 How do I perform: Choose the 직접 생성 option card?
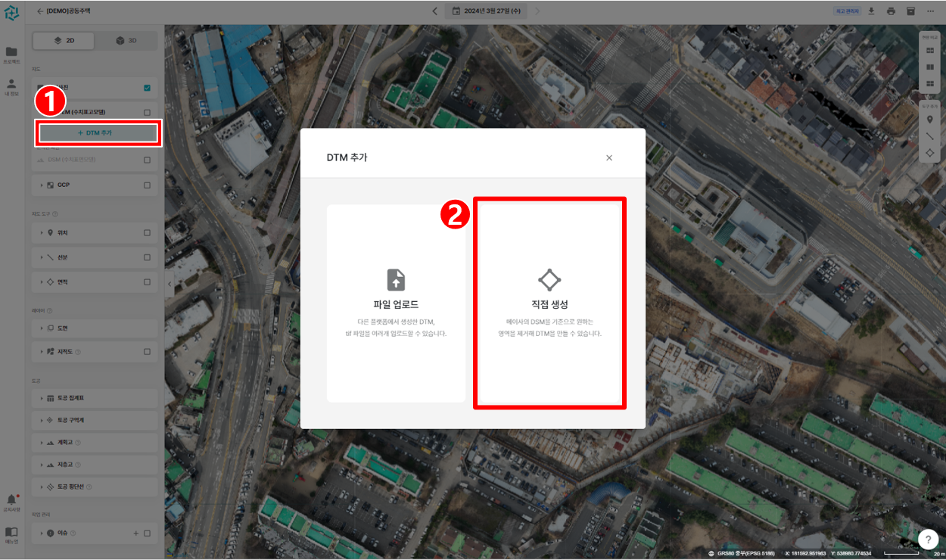[x=549, y=303]
